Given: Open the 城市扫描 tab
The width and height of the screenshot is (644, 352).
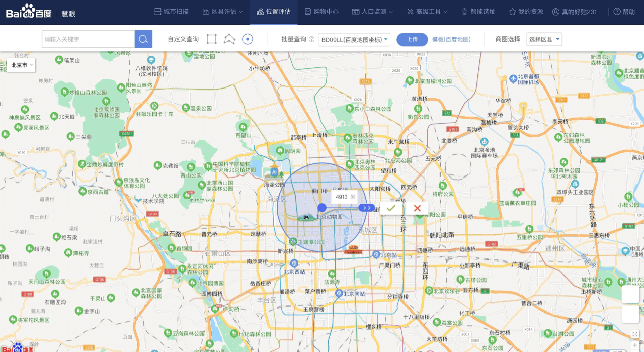Looking at the screenshot, I should tap(172, 12).
